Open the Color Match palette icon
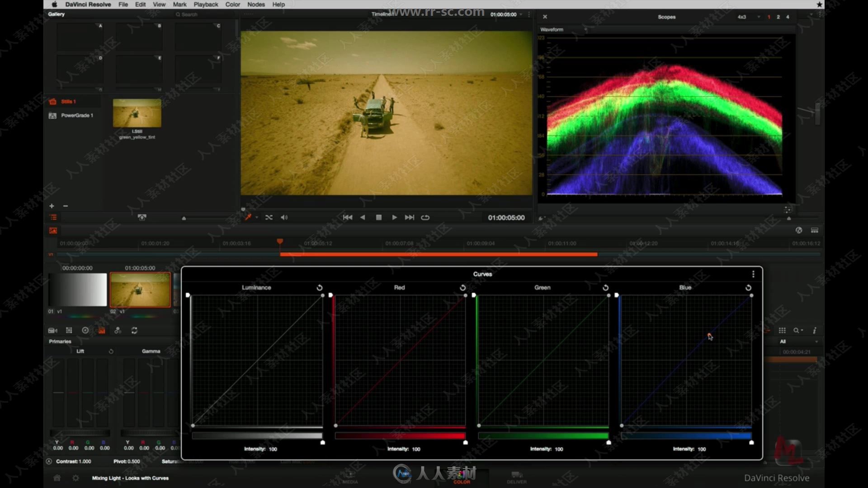Screen dimensions: 868x488 69,331
